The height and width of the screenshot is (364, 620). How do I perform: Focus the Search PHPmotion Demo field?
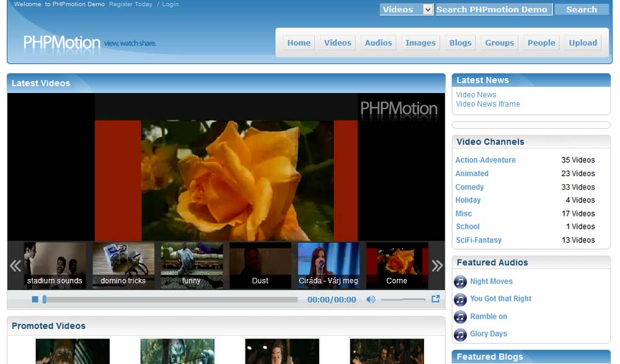pos(494,9)
